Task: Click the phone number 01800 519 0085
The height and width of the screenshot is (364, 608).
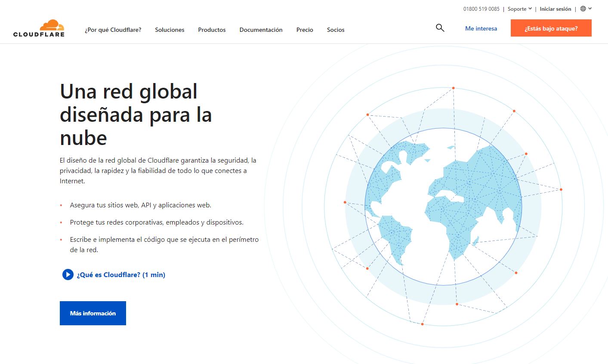Action: [x=481, y=9]
